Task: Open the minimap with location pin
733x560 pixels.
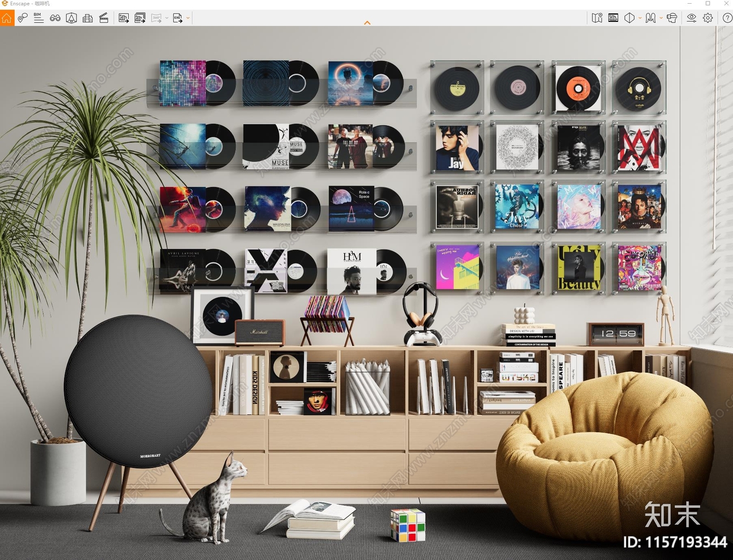Action: [597, 18]
